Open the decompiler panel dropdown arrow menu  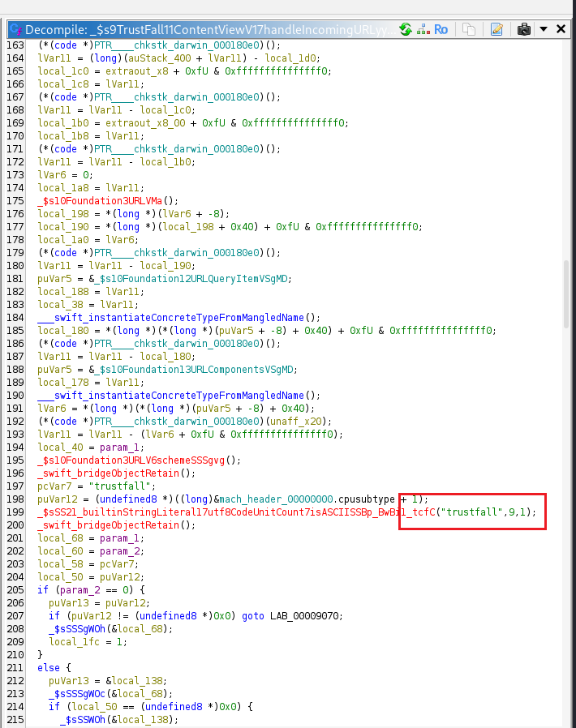tap(543, 29)
